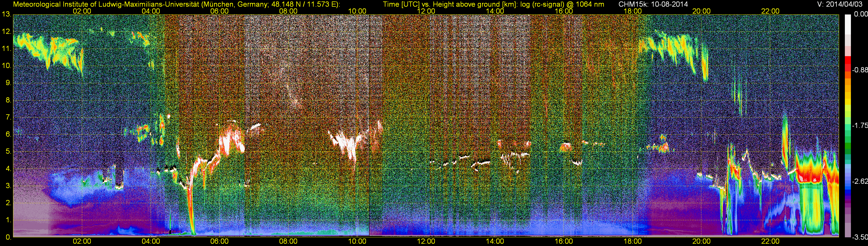Viewport: 868px width, 246px height.
Task: Click the 12. km height axis label
Action: click(6, 32)
